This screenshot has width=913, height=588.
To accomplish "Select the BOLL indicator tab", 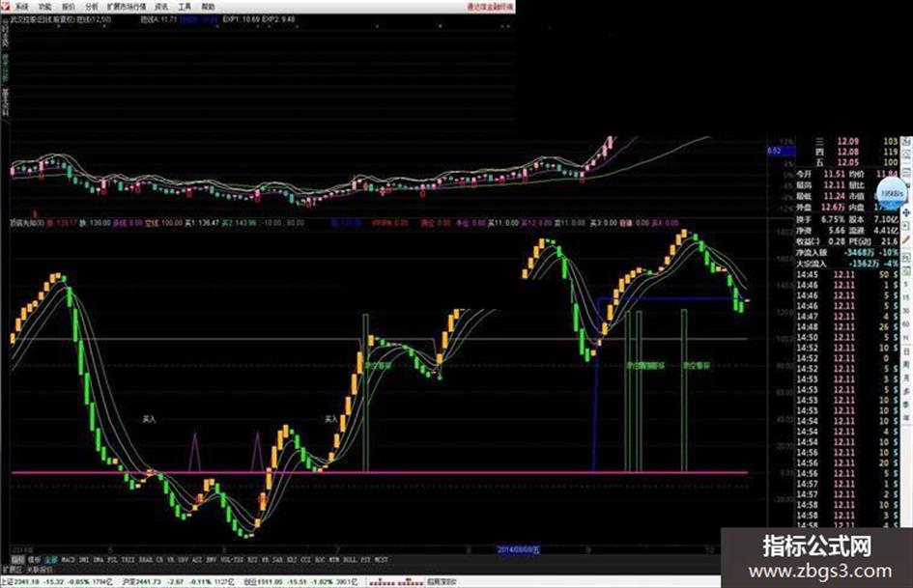I will [350, 559].
